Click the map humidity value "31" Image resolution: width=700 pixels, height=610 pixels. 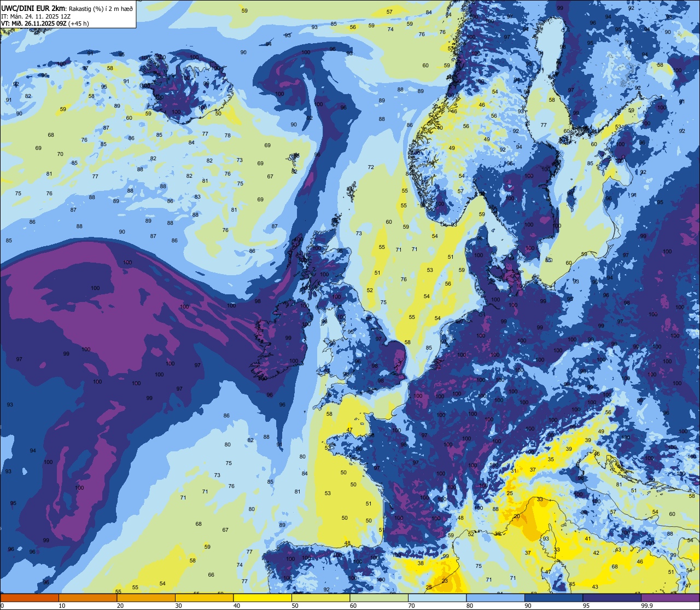pos(514,471)
